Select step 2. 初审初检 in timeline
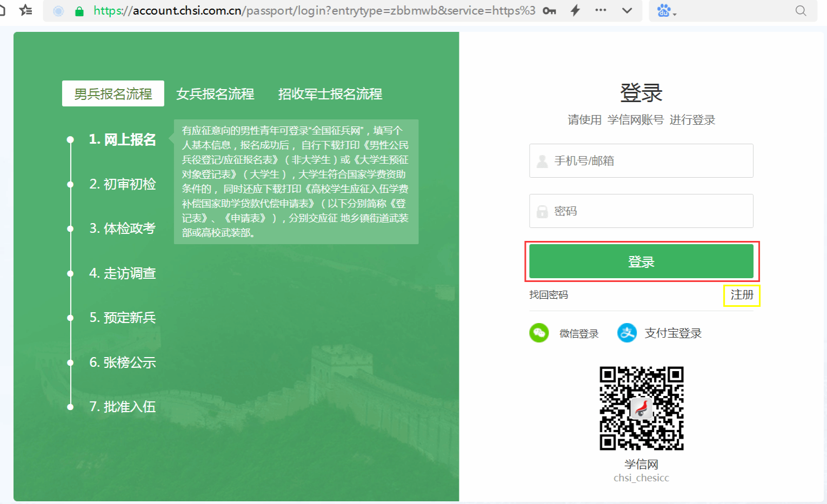827x504 pixels. [x=123, y=184]
